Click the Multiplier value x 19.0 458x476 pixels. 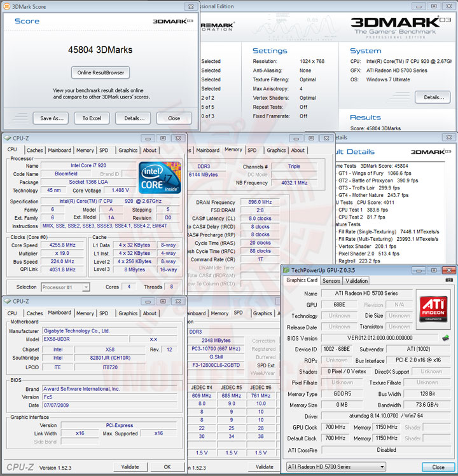click(x=62, y=253)
